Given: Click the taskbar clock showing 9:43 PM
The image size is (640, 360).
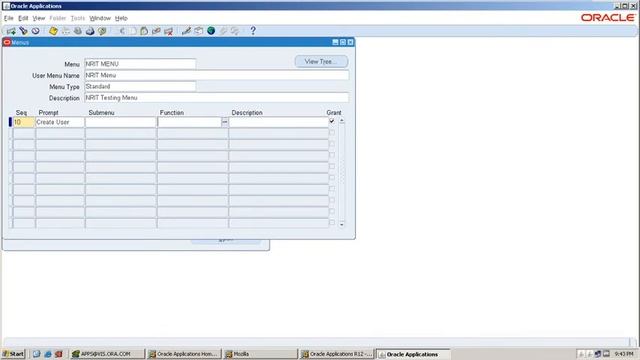Looking at the screenshot, I should pos(624,354).
